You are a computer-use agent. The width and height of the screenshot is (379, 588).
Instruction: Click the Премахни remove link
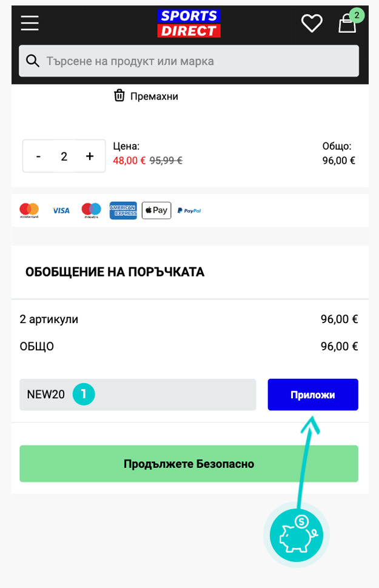point(155,96)
